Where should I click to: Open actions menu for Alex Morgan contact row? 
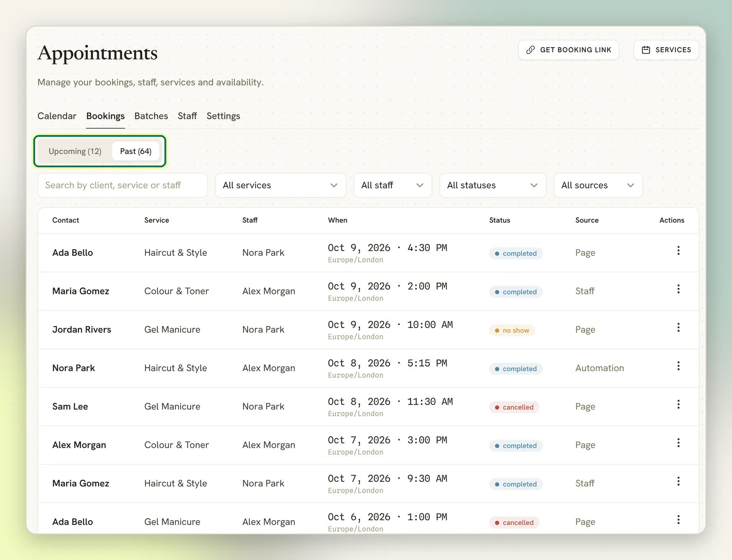tap(678, 443)
